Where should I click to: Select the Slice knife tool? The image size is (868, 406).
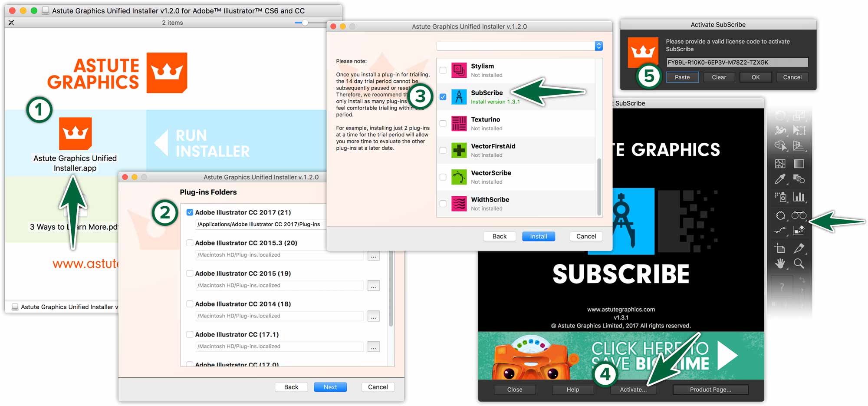pyautogui.click(x=799, y=248)
